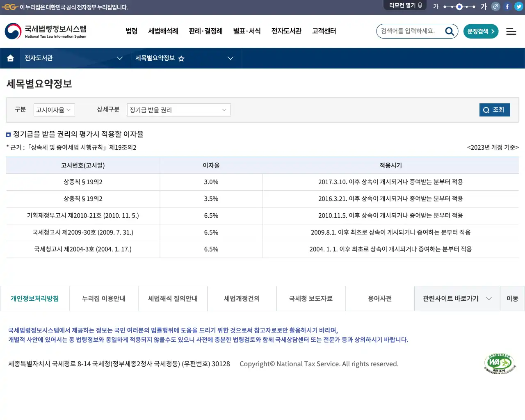Open the 별표·서식 menu
Image resolution: width=525 pixels, height=420 pixels.
pyautogui.click(x=247, y=31)
